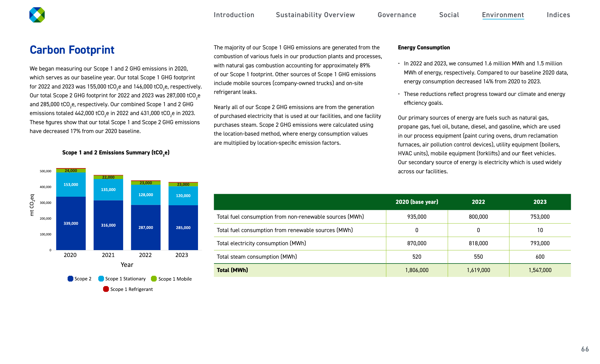Click the 285,000 bar segment for 2023
The image size is (600, 364).
(x=183, y=228)
